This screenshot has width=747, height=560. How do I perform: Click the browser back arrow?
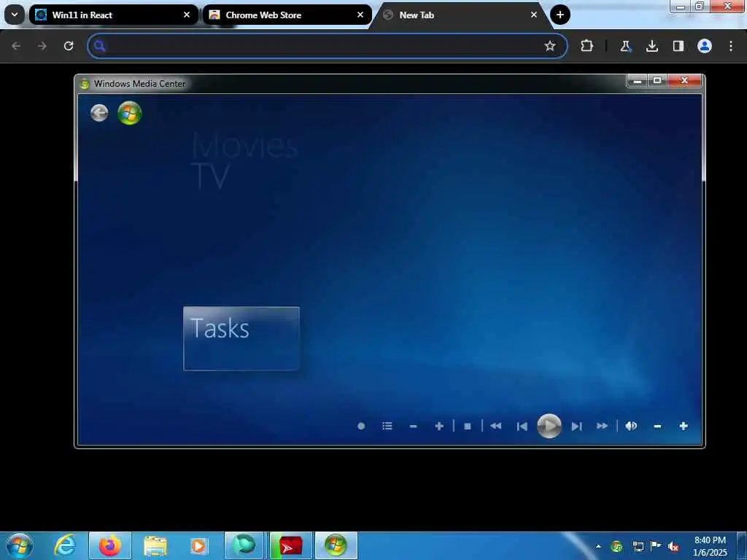(x=16, y=46)
